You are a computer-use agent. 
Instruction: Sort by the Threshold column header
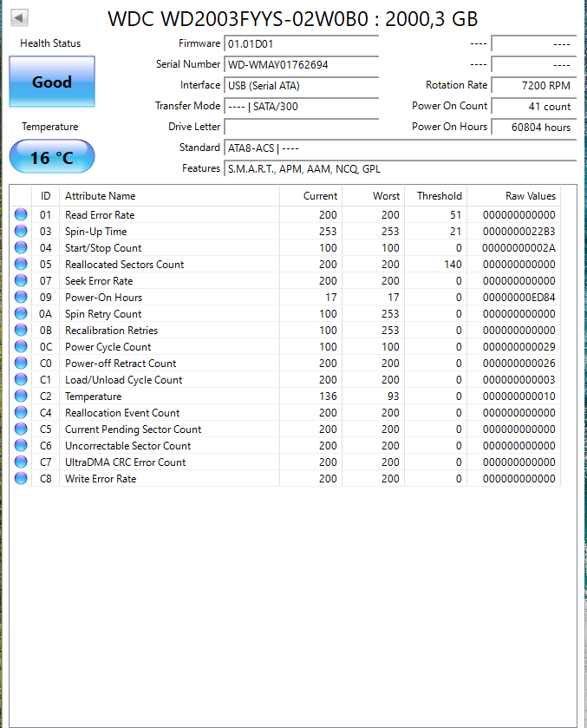pos(436,196)
